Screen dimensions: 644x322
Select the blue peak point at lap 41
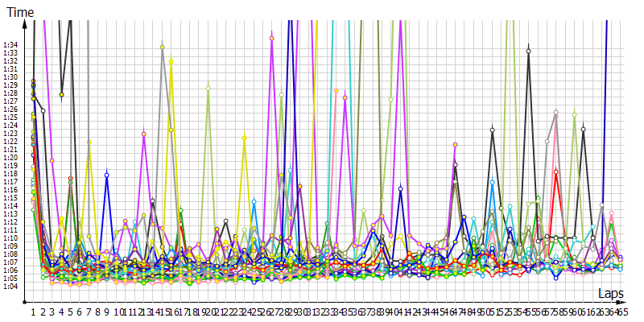[x=400, y=188]
